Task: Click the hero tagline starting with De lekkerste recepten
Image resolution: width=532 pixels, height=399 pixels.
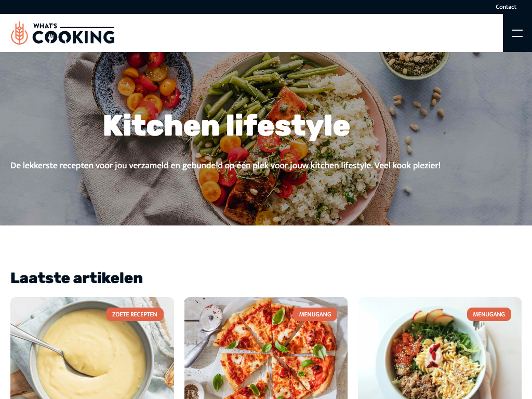Action: pos(225,165)
